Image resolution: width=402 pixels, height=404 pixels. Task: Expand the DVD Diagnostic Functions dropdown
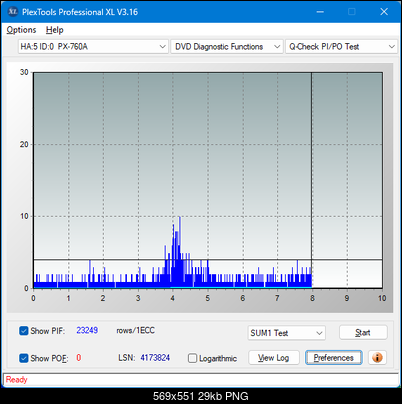[227, 47]
